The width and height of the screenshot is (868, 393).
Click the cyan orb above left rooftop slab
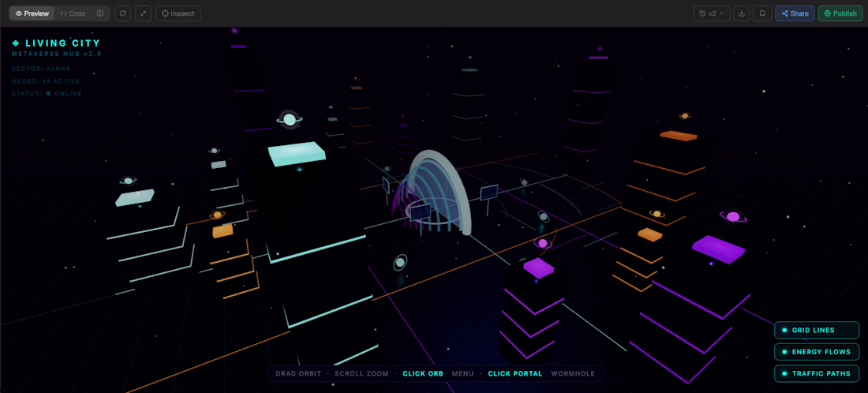click(129, 181)
